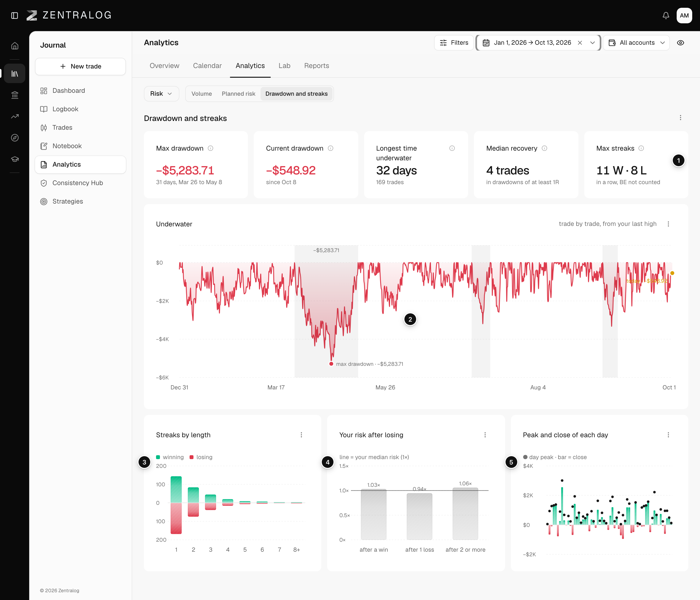Switch to the Reports tab
The height and width of the screenshot is (600, 700).
tap(316, 66)
